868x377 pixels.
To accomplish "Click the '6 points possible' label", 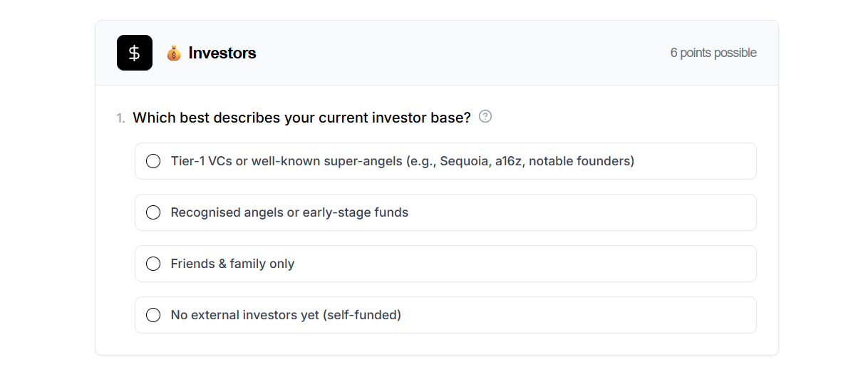I will click(713, 53).
